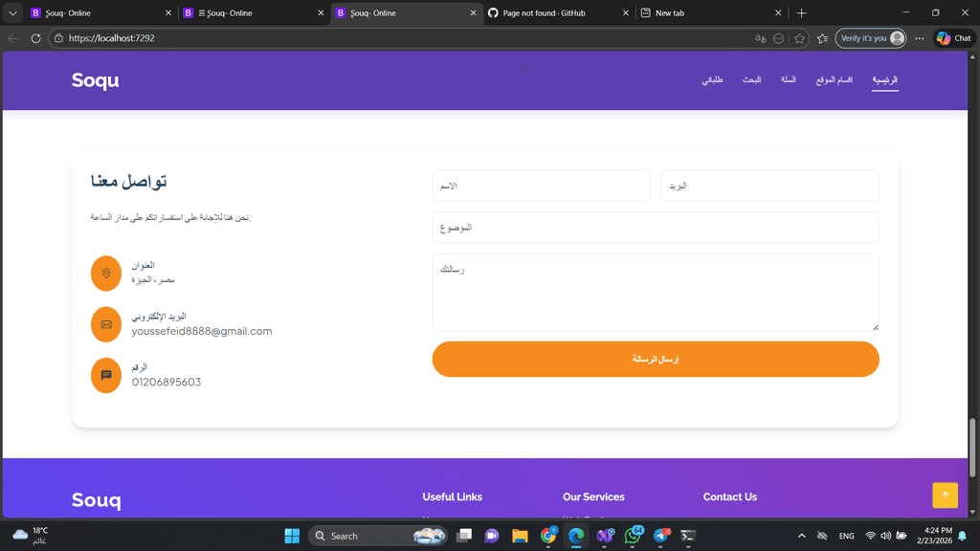
Task: Click Verify it's you profile button
Action: [871, 38]
